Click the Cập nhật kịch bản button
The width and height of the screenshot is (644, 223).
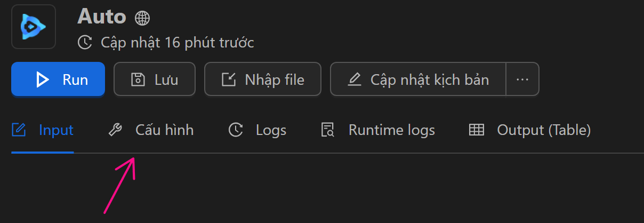point(418,79)
